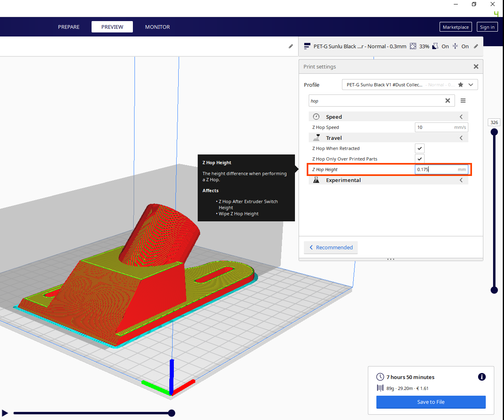
Task: Switch to the PREPARE stage
Action: click(x=69, y=27)
